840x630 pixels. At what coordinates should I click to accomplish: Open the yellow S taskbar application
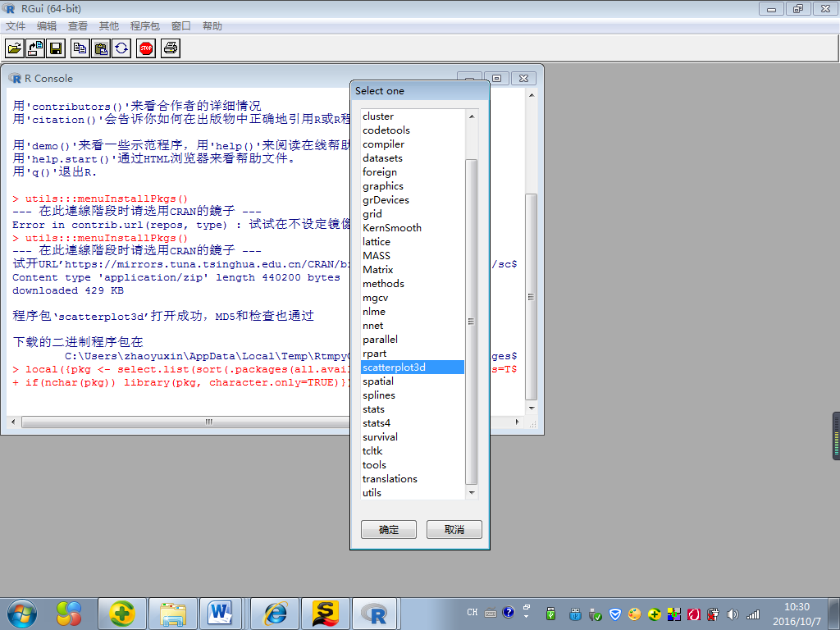(x=326, y=614)
